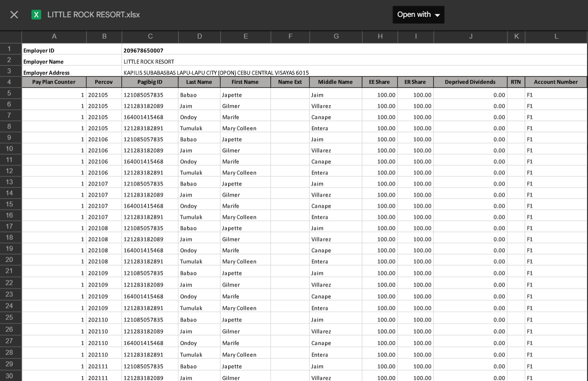Select Pagibig ID 121283182891 in row 28
Image resolution: width=588 pixels, height=381 pixels.
(x=150, y=353)
